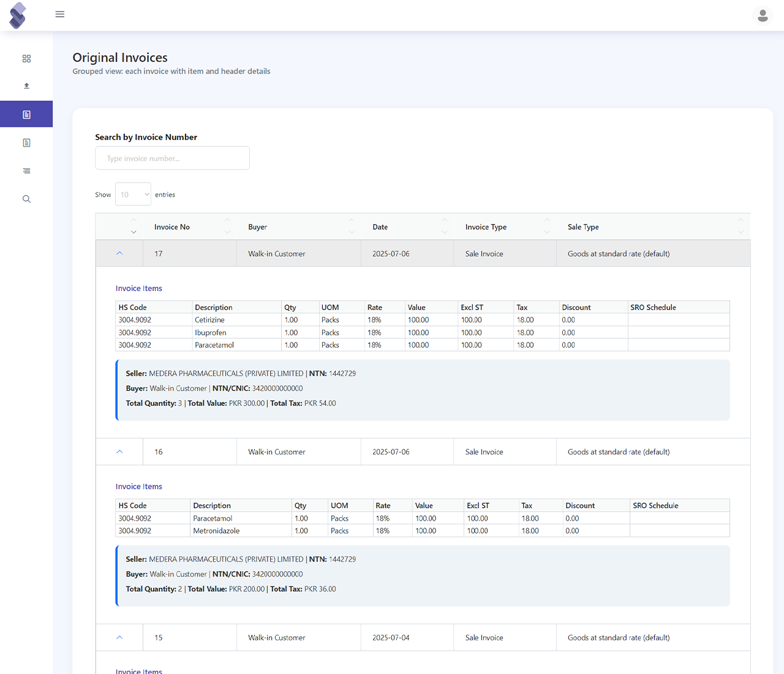Toggle ascending sort on the Date column
784x674 pixels.
pyautogui.click(x=445, y=221)
